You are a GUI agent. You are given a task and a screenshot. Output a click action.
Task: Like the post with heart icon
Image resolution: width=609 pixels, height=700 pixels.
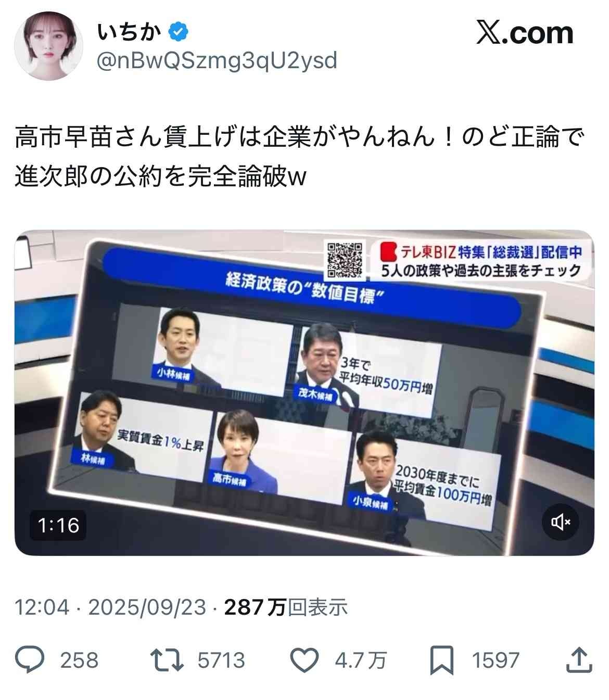(304, 660)
